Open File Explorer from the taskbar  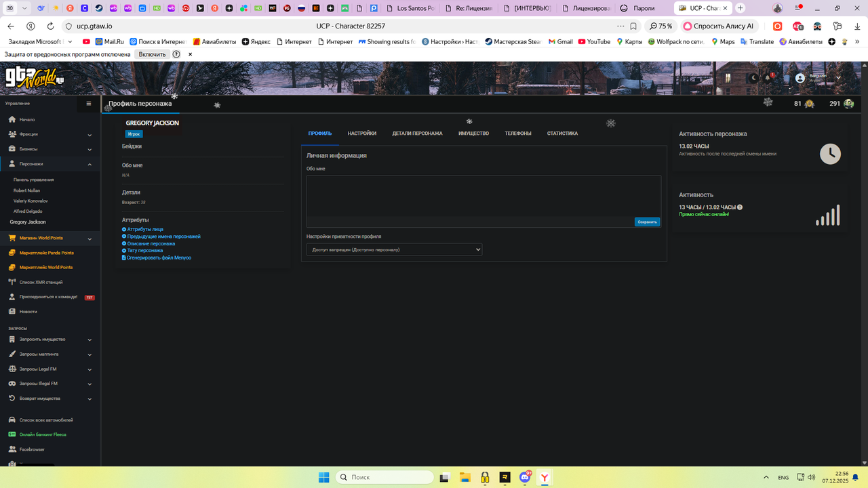coord(465,477)
